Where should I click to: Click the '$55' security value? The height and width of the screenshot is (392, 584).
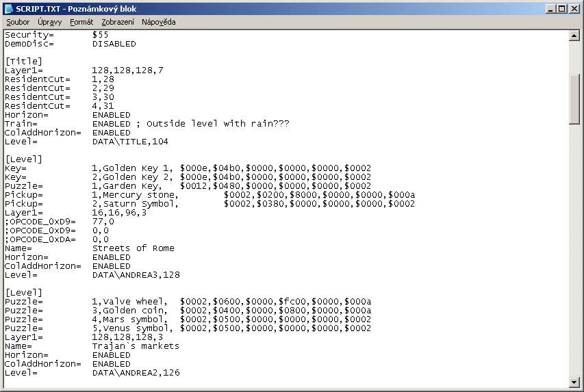[100, 35]
